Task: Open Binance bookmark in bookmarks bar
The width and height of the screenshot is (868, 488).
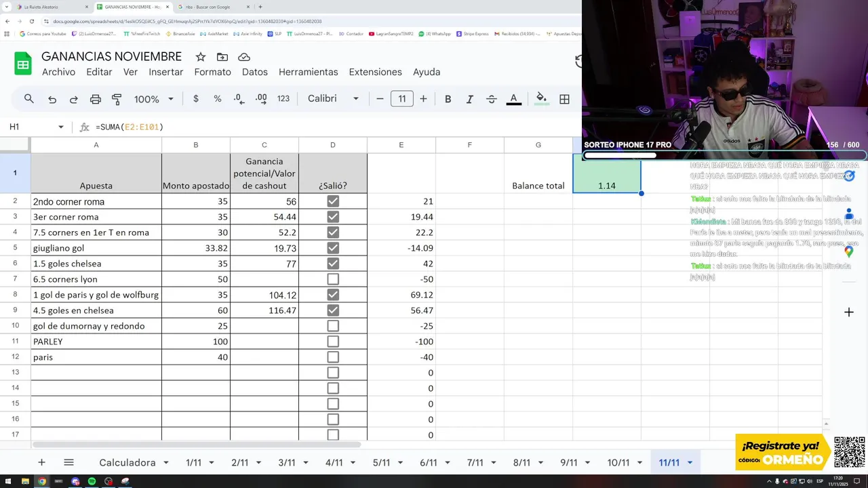Action: 180,33
